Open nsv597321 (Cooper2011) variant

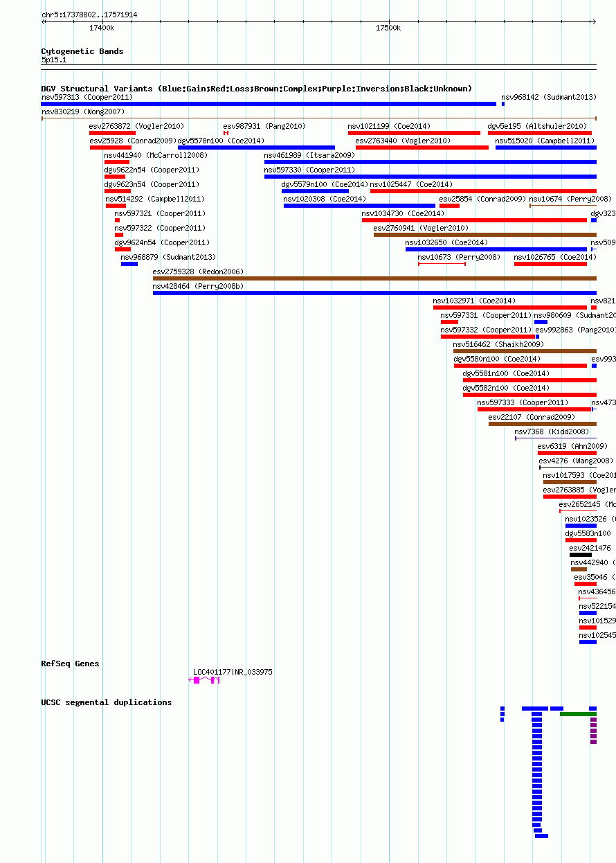coord(118,220)
